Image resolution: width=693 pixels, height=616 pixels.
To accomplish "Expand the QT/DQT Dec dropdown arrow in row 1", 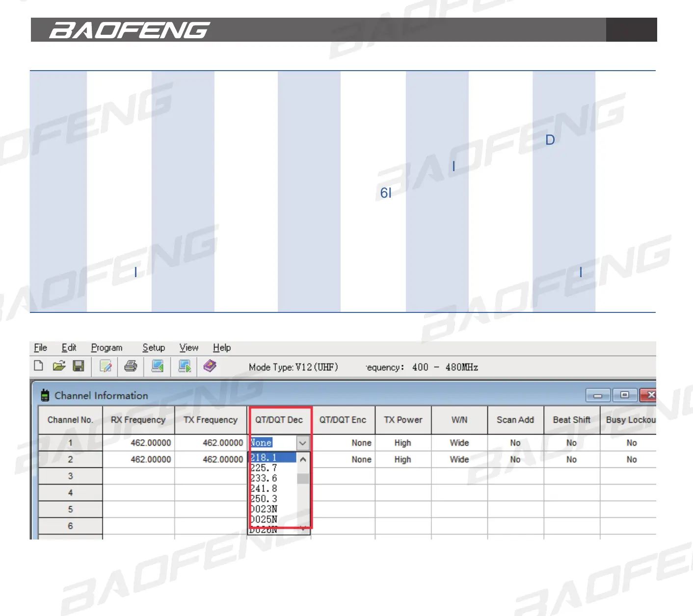I will click(x=303, y=443).
